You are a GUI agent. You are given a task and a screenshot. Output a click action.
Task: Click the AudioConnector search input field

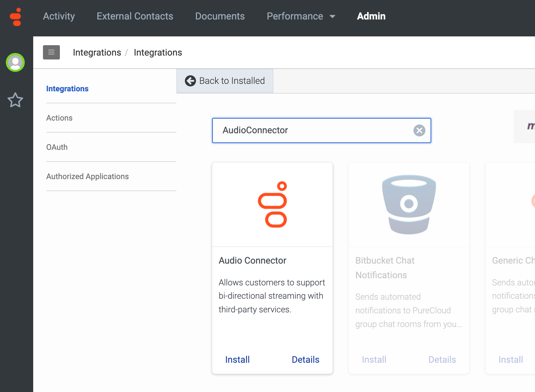(x=309, y=130)
